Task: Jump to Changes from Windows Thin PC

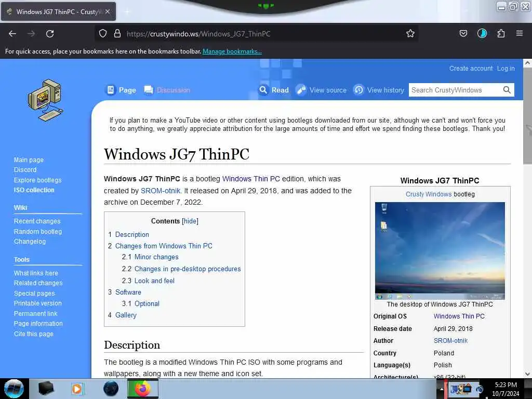Action: click(164, 246)
